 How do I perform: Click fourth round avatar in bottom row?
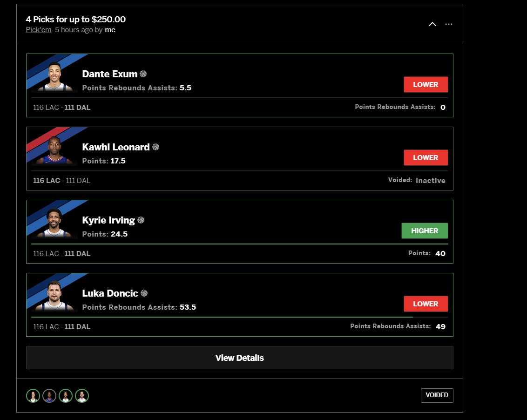[82, 395]
